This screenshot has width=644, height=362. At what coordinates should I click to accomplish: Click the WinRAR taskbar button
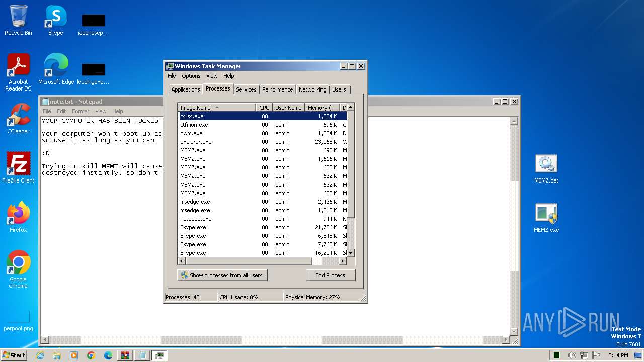pos(125,355)
